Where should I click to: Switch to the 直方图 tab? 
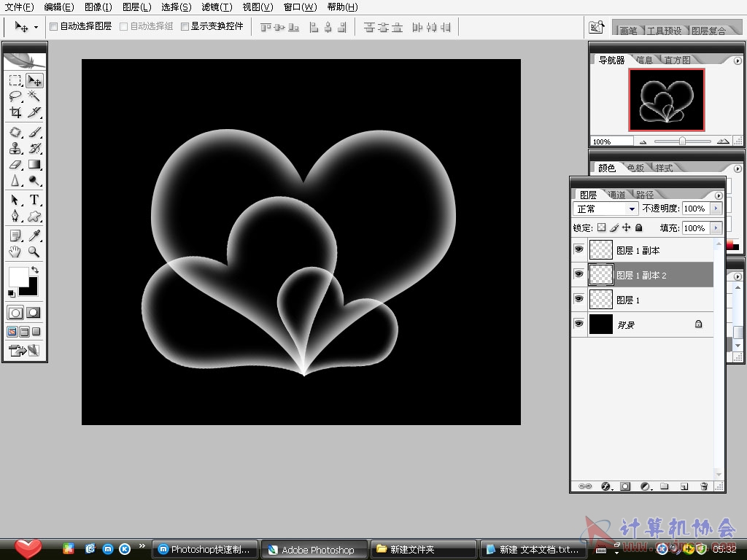click(677, 60)
